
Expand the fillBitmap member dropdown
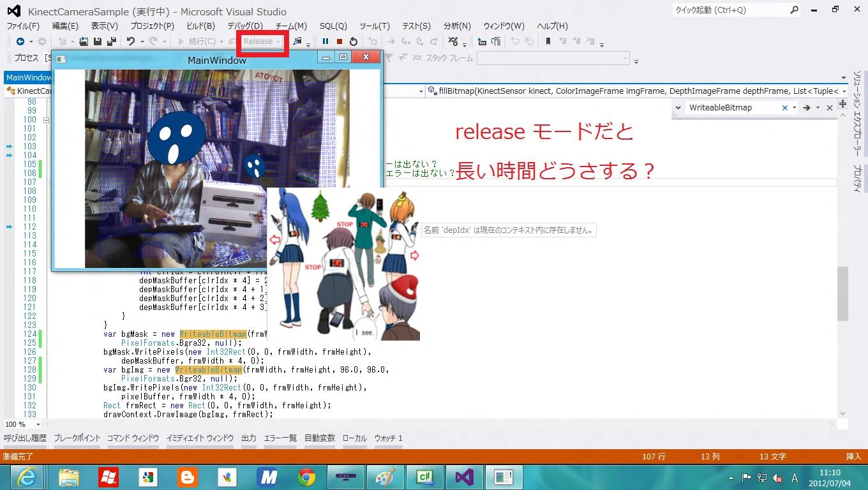[845, 91]
